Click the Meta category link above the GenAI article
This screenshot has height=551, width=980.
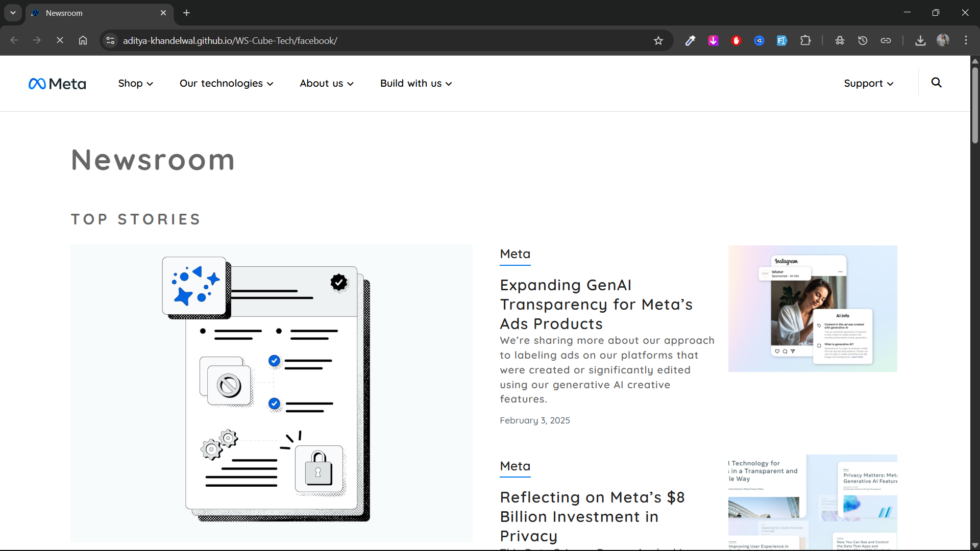(x=515, y=254)
